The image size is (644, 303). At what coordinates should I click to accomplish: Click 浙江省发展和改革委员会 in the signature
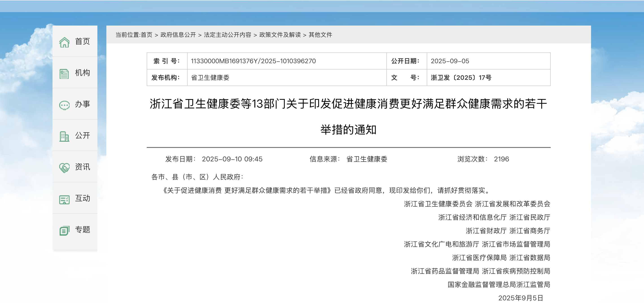click(513, 204)
